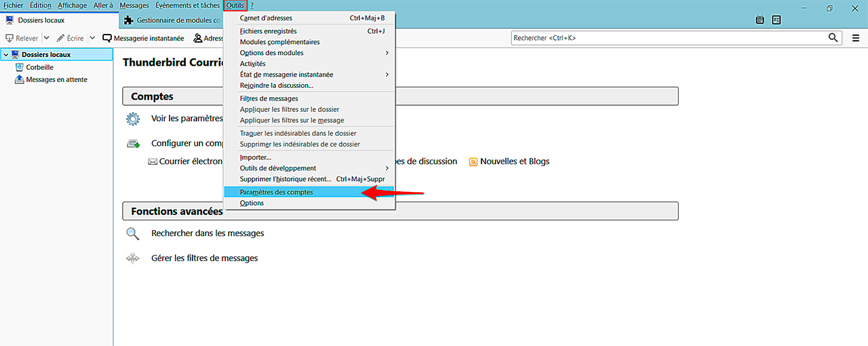
Task: Select Options at bottom of Outils menu
Action: 310,204
